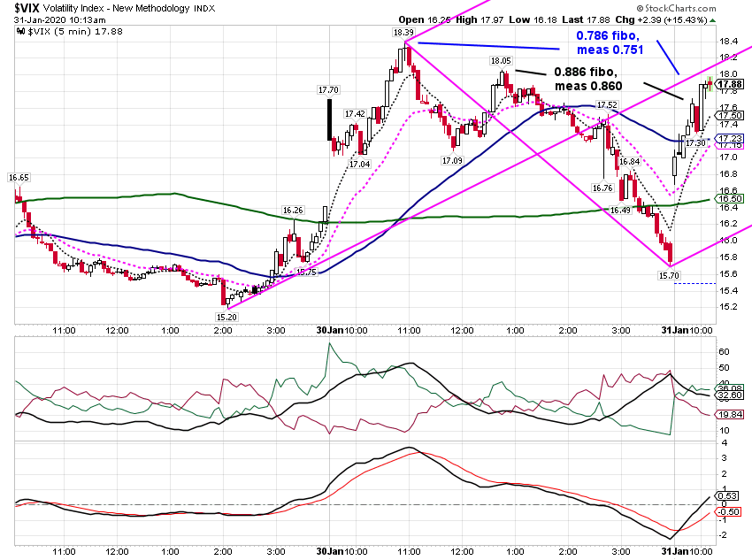Screen dimensions: 752x560
Task: Click the candlestick icon beside the $VIX legend
Action: point(20,32)
